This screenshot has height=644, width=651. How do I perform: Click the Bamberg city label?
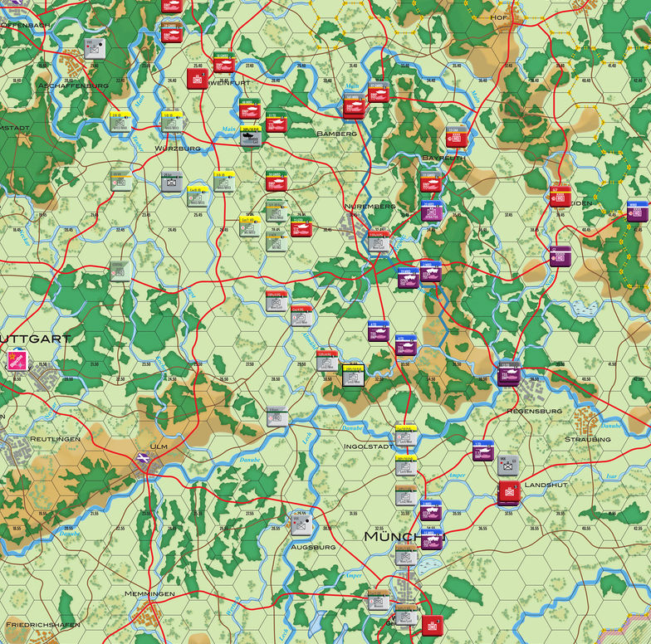coord(336,134)
